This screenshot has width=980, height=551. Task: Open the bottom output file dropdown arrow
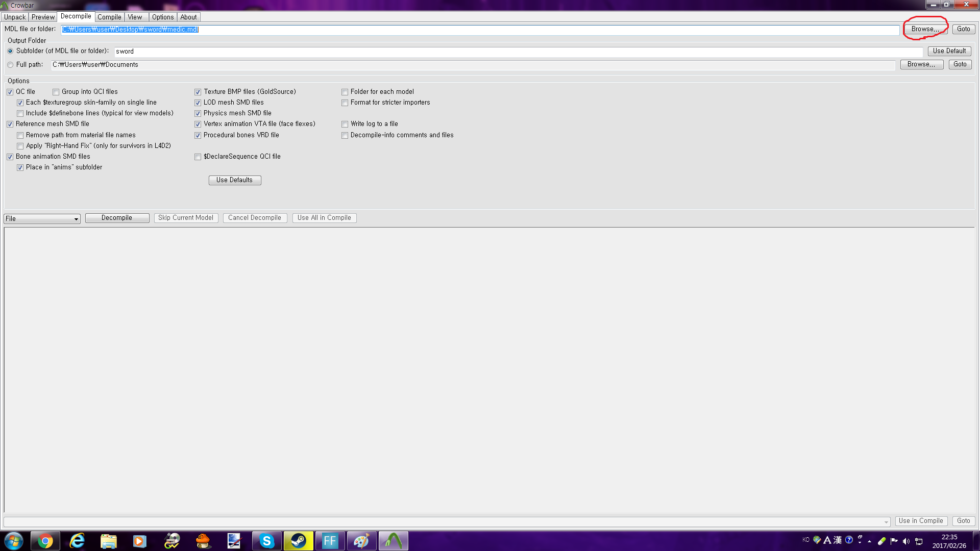886,521
